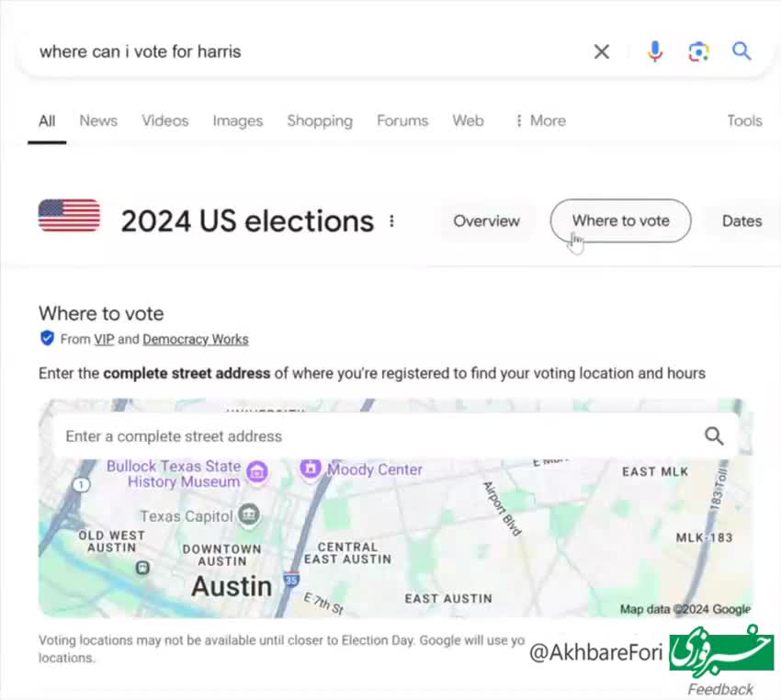Switch to the News tab
Image resolution: width=781 pixels, height=700 pixels.
pos(98,120)
